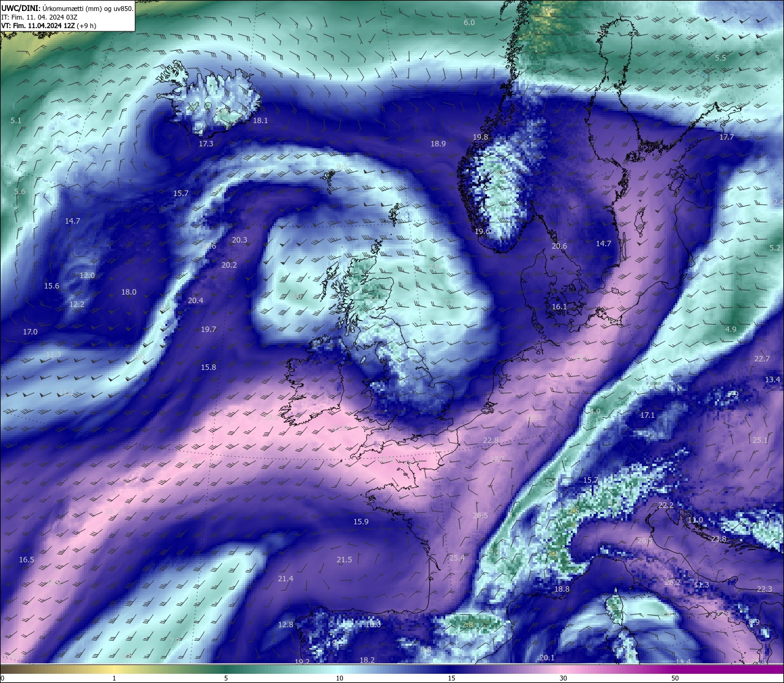Click the 13.4 value label
Screen dimensions: 784x683
coord(772,380)
